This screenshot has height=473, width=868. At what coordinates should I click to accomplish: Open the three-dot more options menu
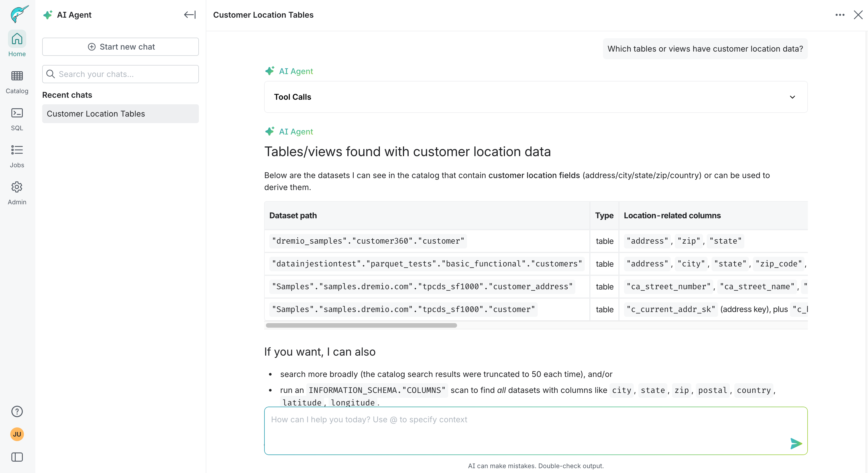coord(840,15)
